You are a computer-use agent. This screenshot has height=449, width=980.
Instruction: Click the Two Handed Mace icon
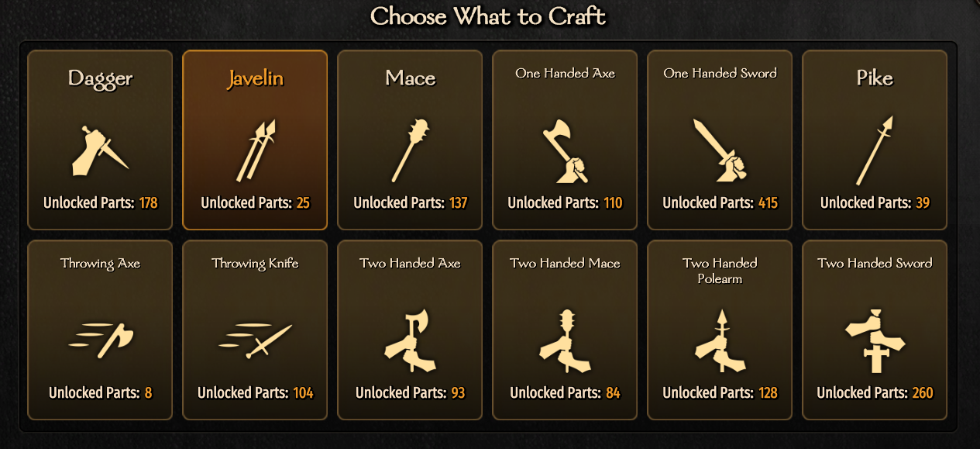click(x=565, y=340)
